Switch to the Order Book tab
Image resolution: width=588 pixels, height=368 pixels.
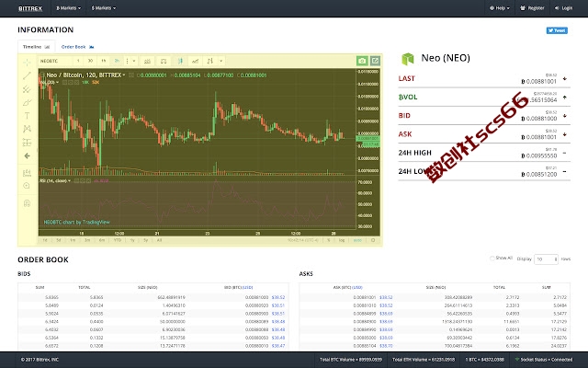point(77,47)
